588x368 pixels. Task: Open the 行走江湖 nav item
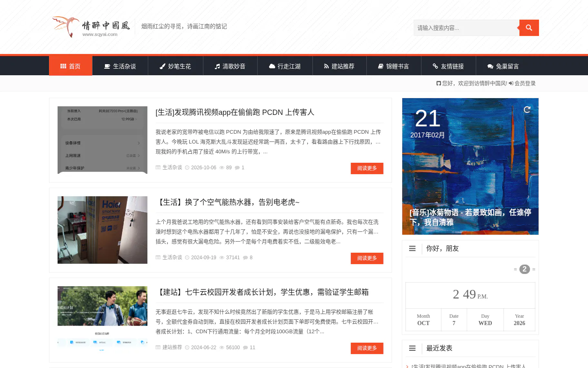click(285, 66)
